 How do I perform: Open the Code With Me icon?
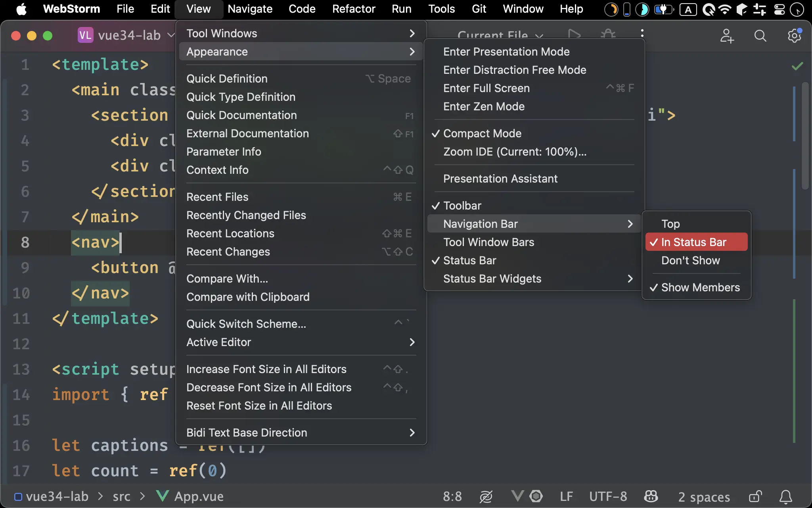727,36
